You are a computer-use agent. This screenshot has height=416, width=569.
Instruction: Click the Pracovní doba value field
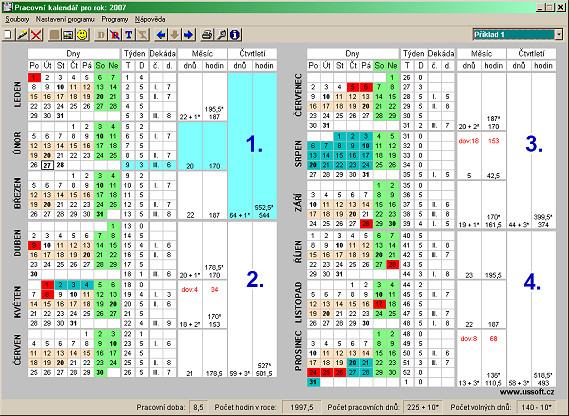coord(198,407)
